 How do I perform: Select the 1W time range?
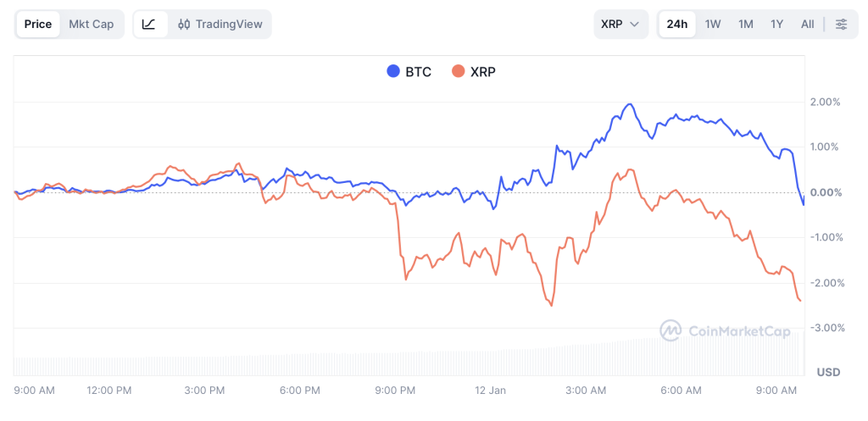point(713,24)
